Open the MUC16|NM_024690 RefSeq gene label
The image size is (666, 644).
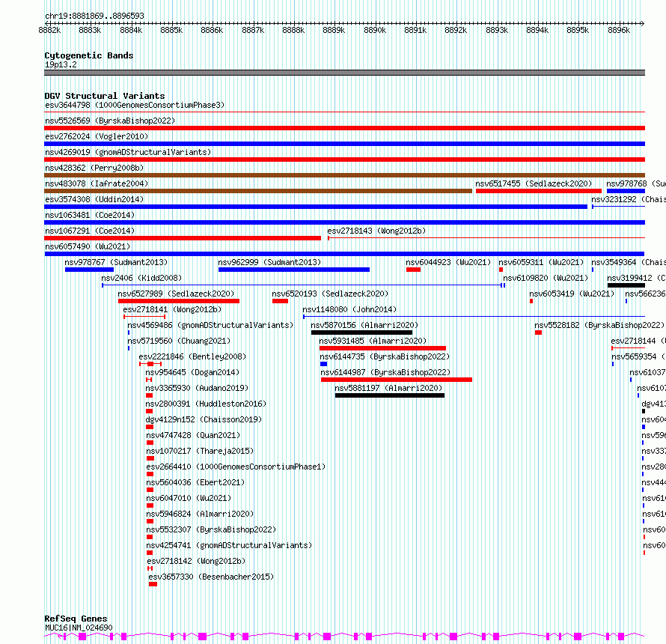point(79,628)
